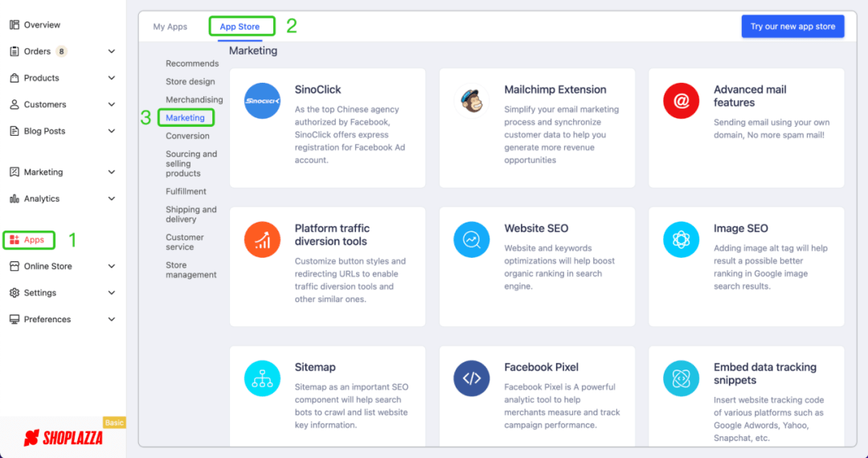This screenshot has height=458, width=868.
Task: Go to Store design category
Action: tap(190, 81)
